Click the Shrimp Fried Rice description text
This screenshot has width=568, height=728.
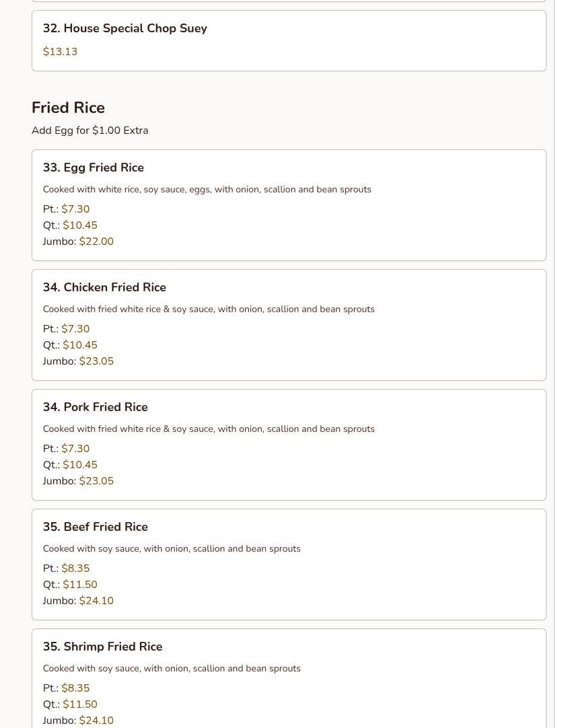[172, 669]
